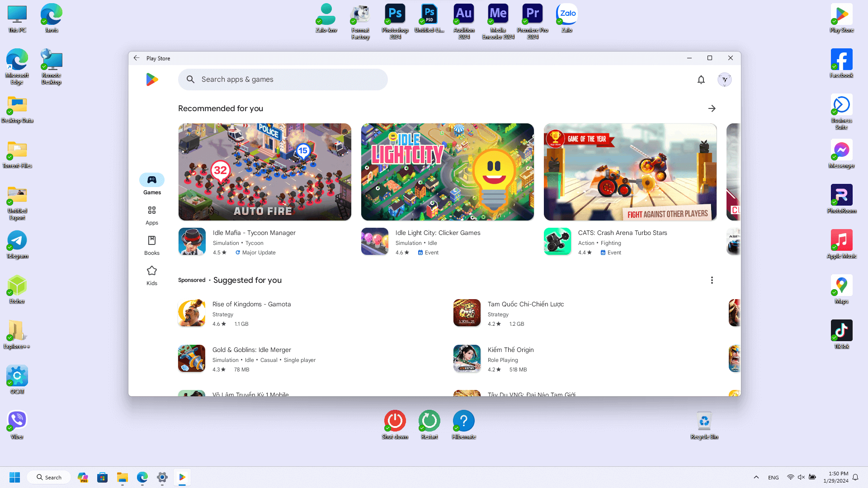Viewport: 868px width, 488px height.
Task: Select the Premiere Pro 2024 desktop icon
Action: [x=533, y=21]
